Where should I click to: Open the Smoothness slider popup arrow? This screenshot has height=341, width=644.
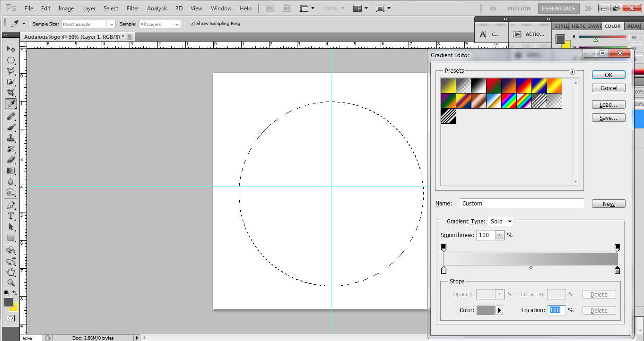click(500, 235)
